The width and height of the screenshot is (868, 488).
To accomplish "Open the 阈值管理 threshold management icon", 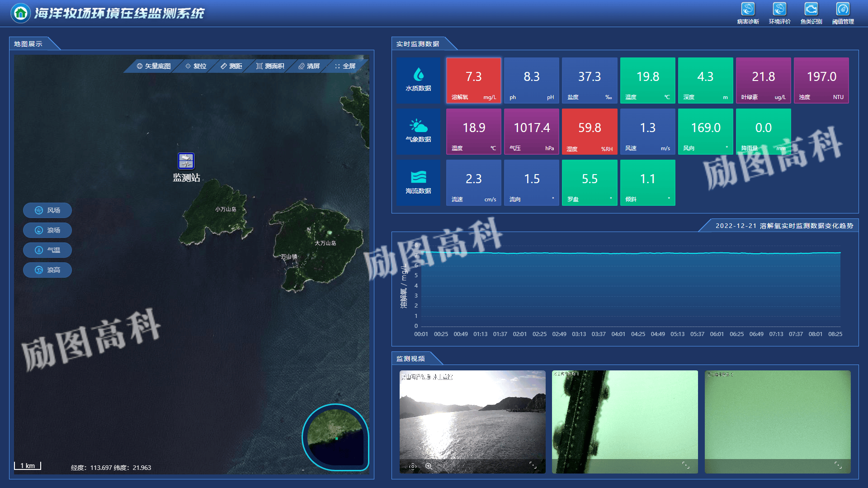I will point(843,9).
